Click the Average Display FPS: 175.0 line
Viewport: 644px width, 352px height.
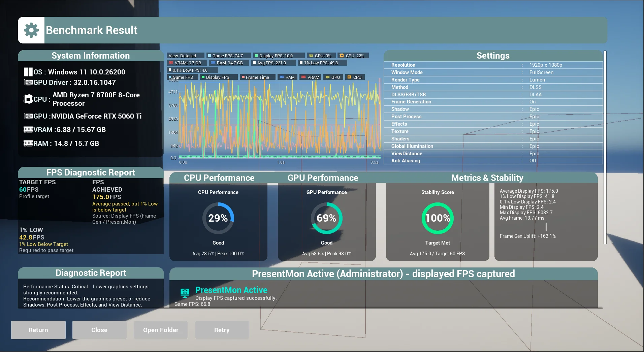click(529, 191)
